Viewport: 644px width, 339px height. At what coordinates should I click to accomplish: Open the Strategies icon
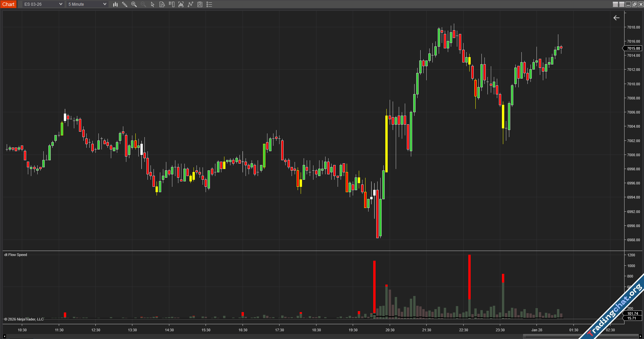tap(200, 4)
